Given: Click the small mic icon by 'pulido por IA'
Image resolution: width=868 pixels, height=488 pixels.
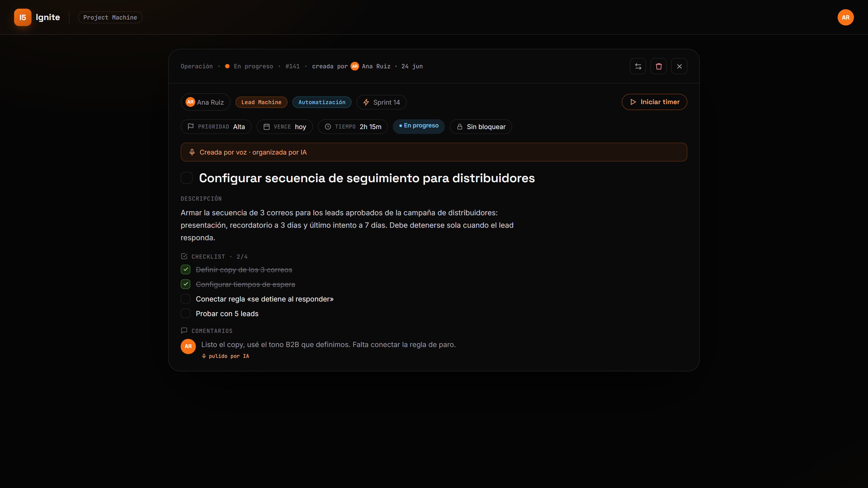Looking at the screenshot, I should (x=204, y=356).
